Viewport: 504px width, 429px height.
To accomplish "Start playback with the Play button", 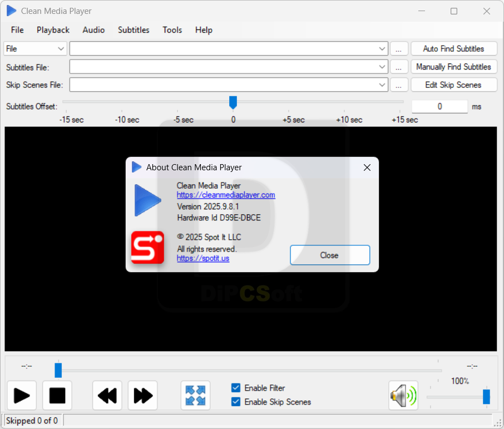I will click(x=22, y=395).
